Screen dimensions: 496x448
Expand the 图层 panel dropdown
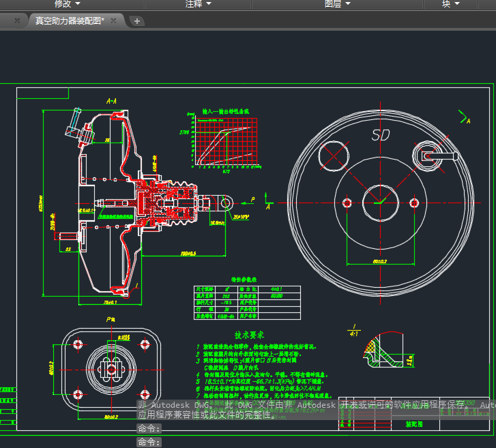point(338,3)
